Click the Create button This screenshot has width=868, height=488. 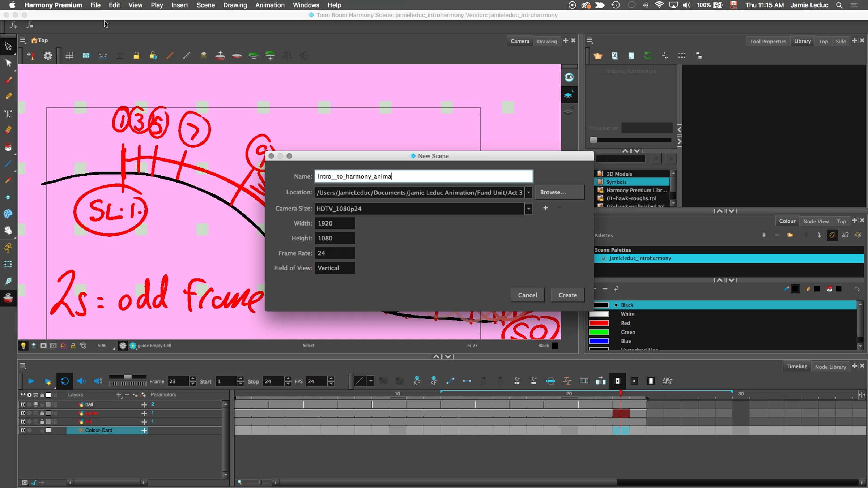[x=567, y=295]
